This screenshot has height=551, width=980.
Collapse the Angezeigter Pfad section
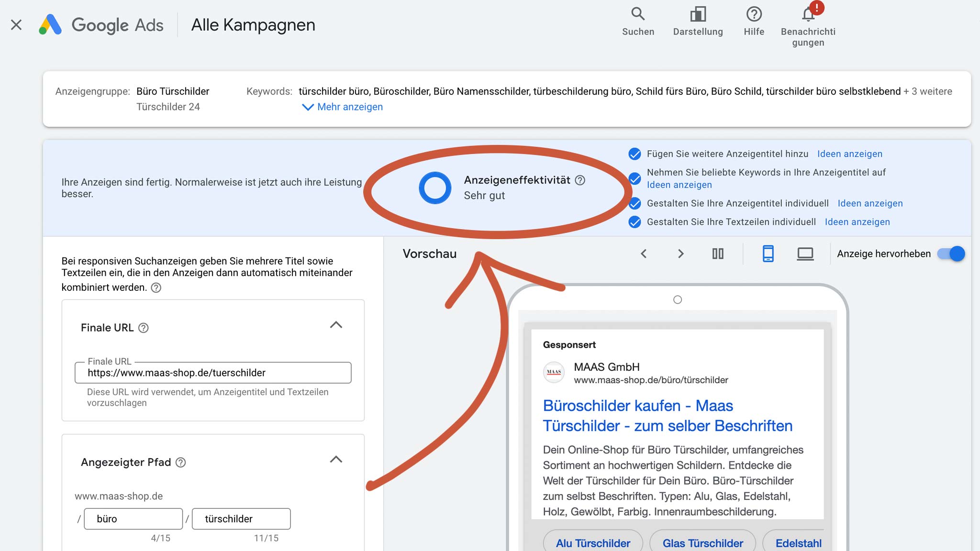336,460
